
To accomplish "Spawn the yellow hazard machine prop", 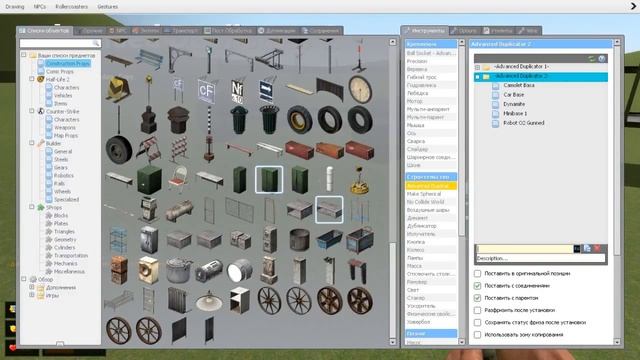I will pyautogui.click(x=118, y=89).
